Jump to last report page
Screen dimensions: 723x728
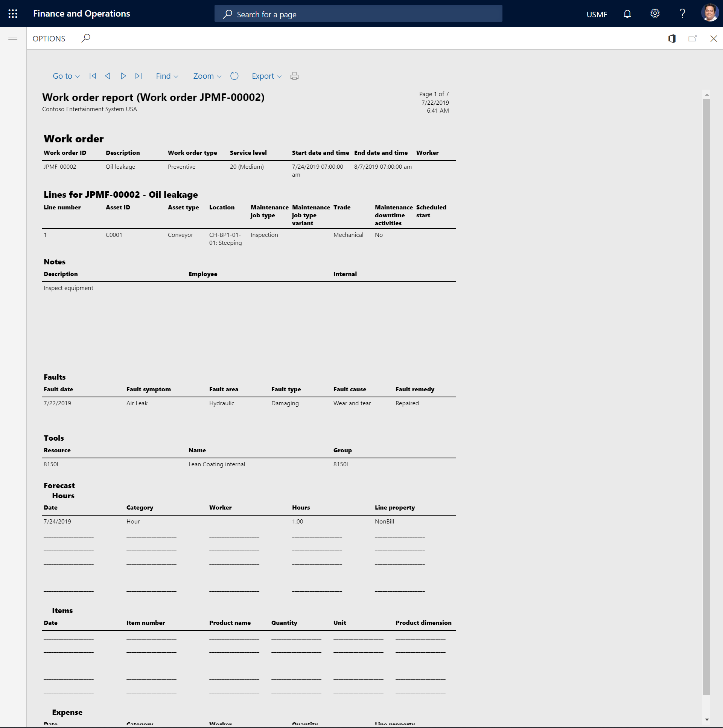click(x=139, y=76)
